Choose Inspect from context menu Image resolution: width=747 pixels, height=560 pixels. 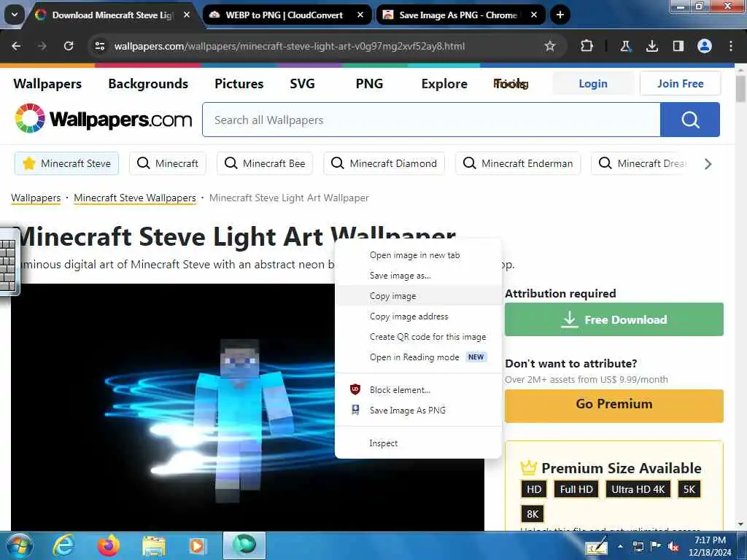(418, 443)
